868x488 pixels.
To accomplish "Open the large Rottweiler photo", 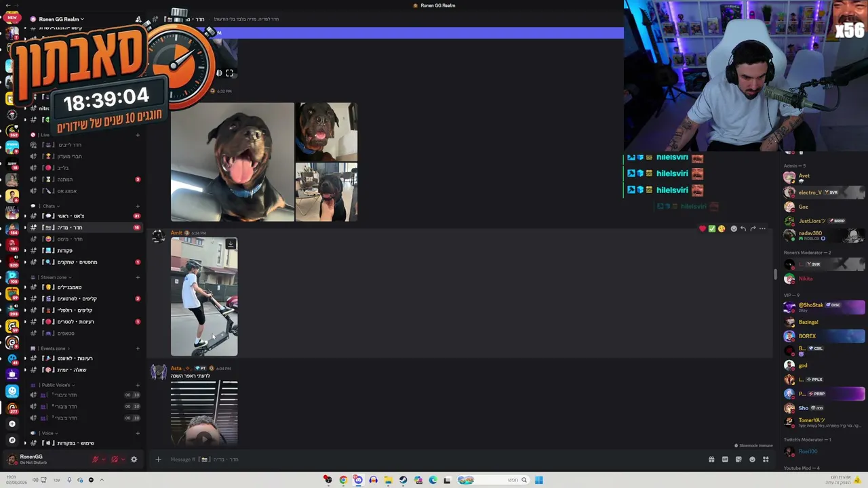I will (x=233, y=162).
